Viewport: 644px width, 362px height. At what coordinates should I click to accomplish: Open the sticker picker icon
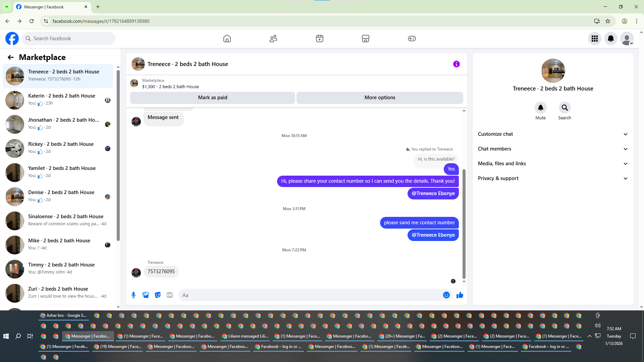pos(158,295)
